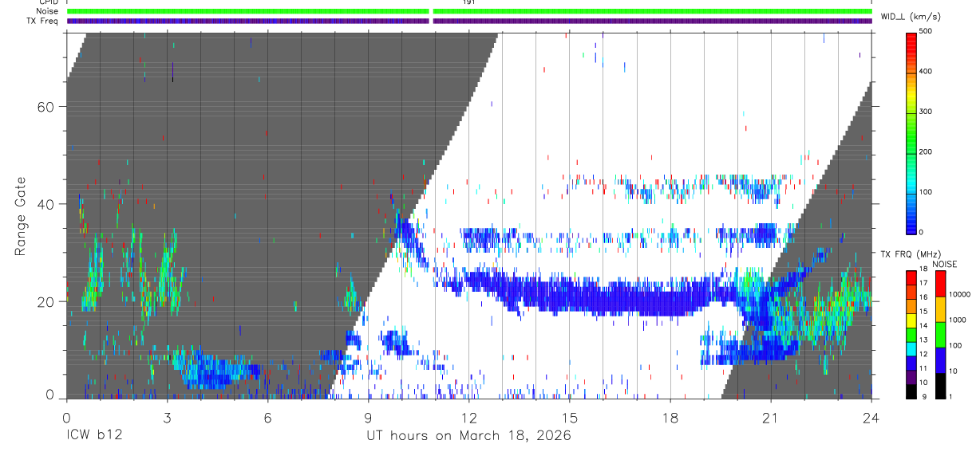Click the purple TX Freq strip above the plot
Screen dimensions: 980x452
tap(469, 21)
